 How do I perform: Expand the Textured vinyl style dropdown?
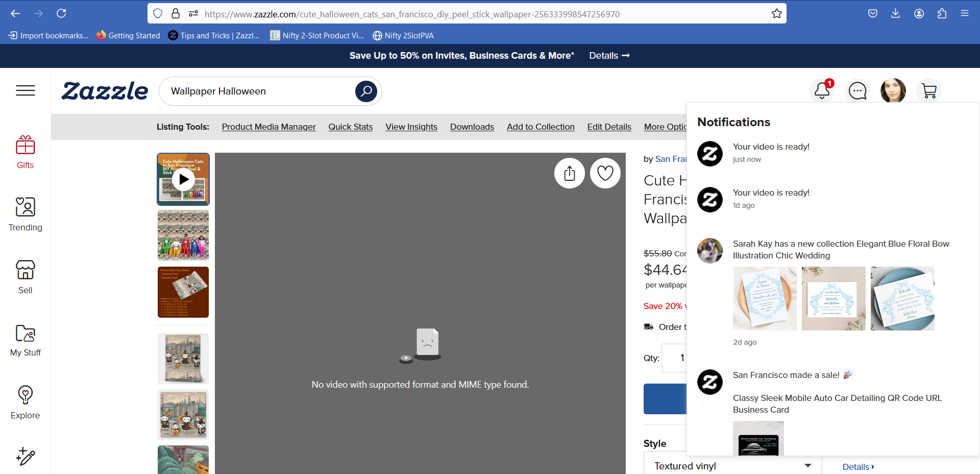(x=732, y=466)
